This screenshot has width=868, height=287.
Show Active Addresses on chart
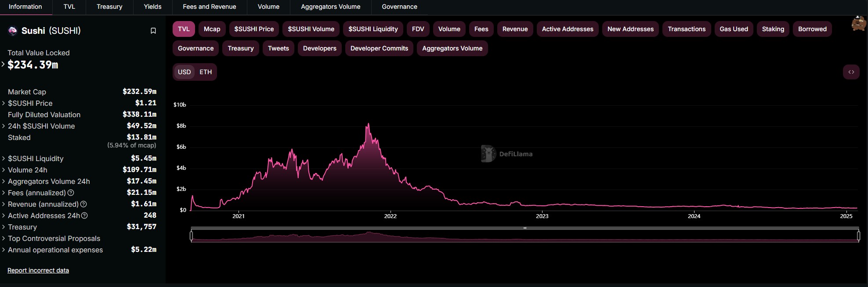pyautogui.click(x=568, y=29)
